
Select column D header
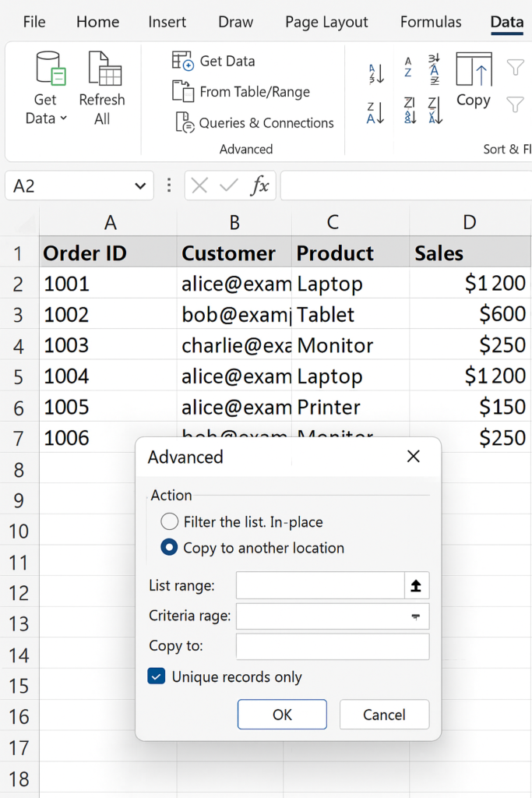[469, 223]
